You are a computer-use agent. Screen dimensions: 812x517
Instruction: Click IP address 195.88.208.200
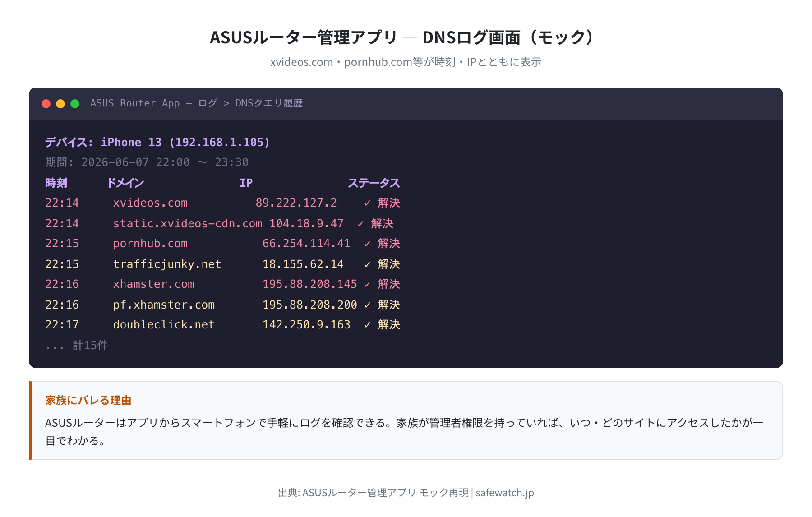(310, 305)
